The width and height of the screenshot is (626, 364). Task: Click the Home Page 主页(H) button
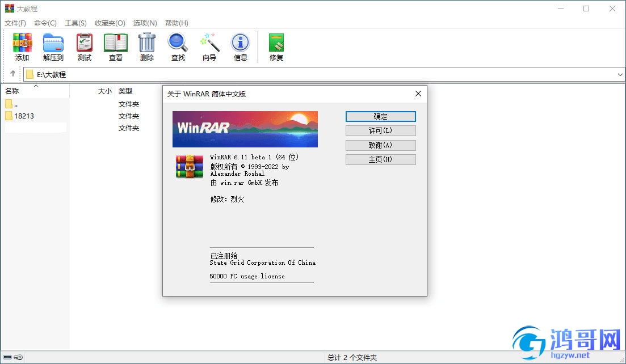coord(380,159)
